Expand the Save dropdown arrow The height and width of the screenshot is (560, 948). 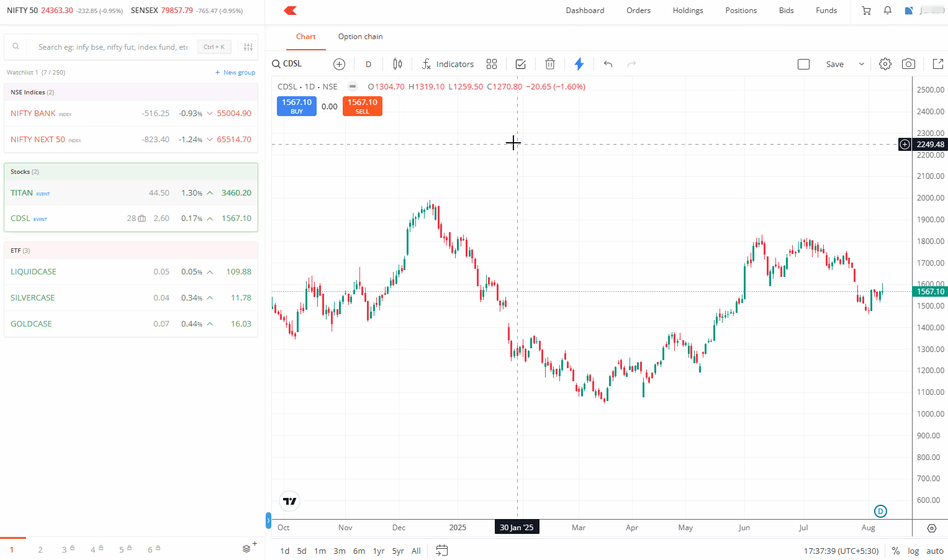pos(861,64)
